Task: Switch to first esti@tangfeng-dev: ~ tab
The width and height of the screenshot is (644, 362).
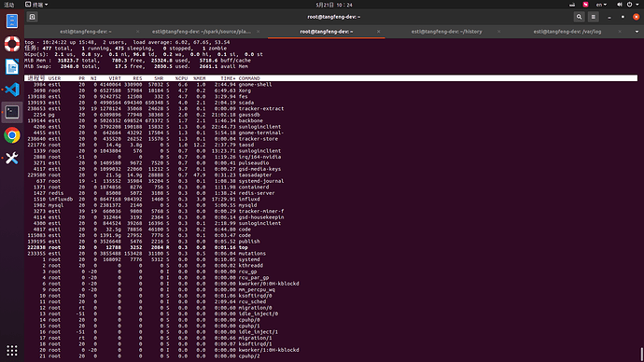Action: pyautogui.click(x=86, y=32)
